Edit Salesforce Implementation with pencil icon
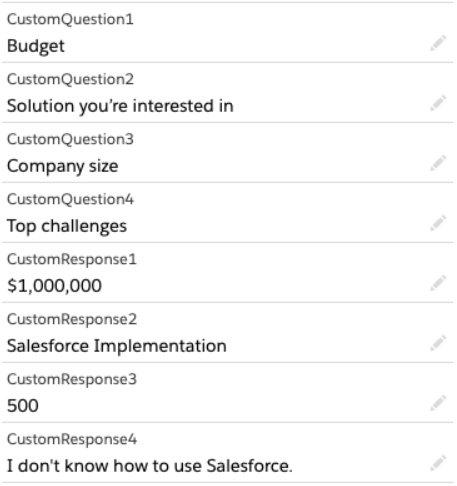Viewport: 457px width, 486px height. pyautogui.click(x=438, y=344)
